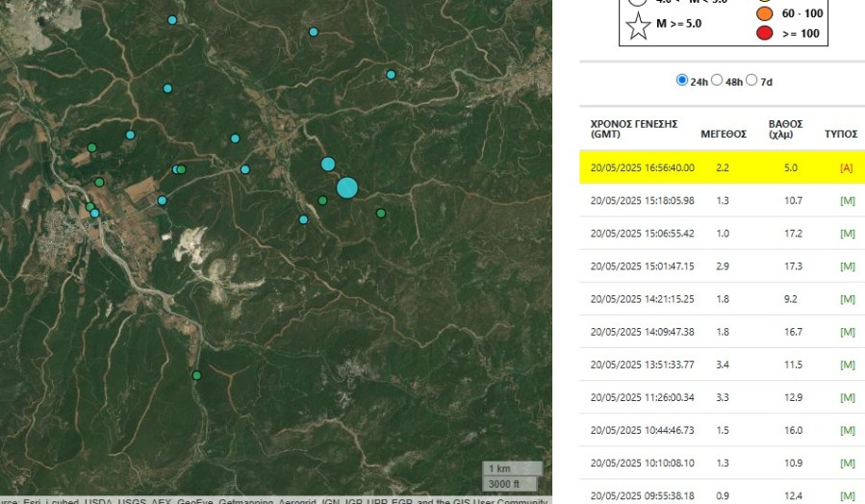
Task: Select the 24h time range radio button
Action: (682, 81)
